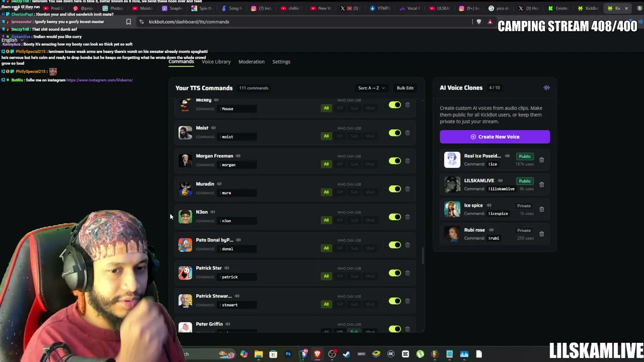Click the Public badge on LILSKAMLIVE clone
644x362 pixels.
pyautogui.click(x=525, y=181)
